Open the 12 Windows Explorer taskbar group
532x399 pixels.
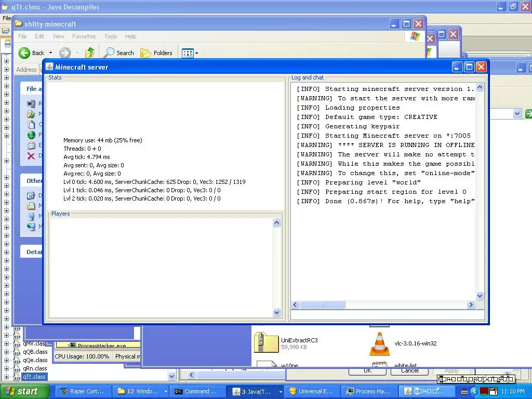click(x=140, y=391)
